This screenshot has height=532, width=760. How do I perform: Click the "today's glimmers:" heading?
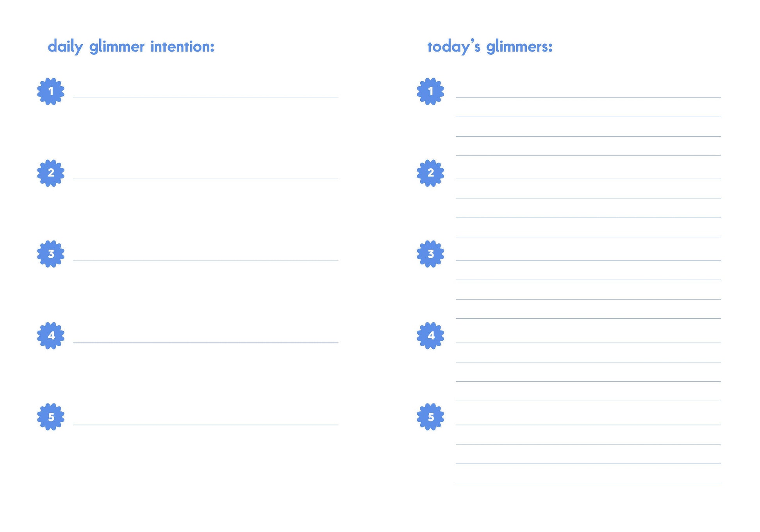tap(490, 47)
